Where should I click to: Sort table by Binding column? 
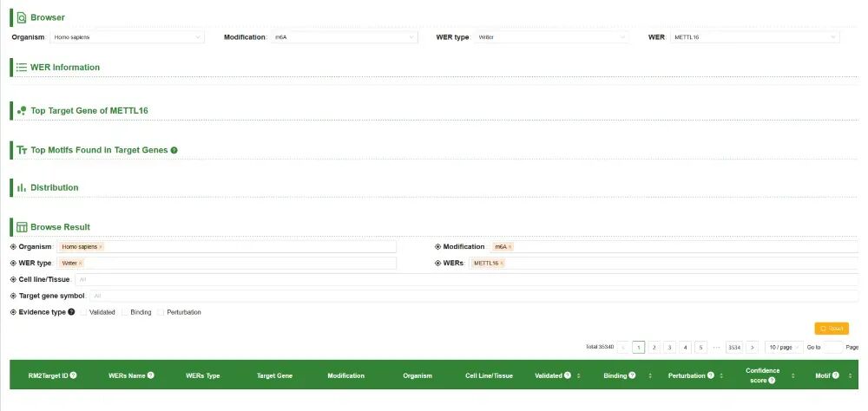tap(650, 375)
